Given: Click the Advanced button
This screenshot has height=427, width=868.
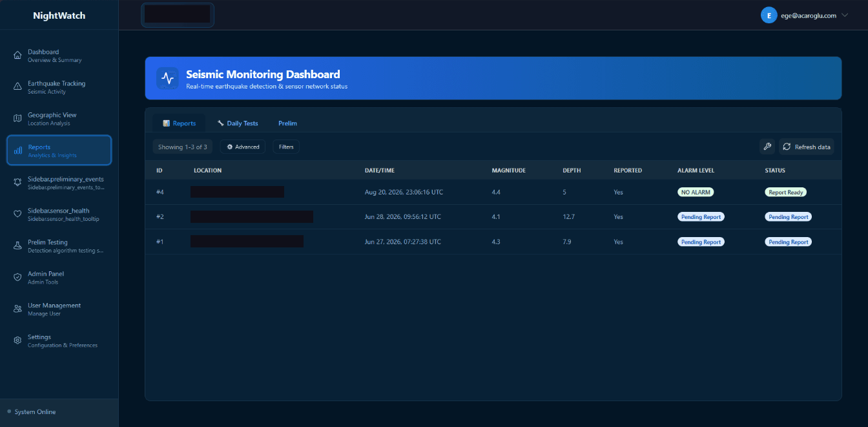Looking at the screenshot, I should point(243,147).
